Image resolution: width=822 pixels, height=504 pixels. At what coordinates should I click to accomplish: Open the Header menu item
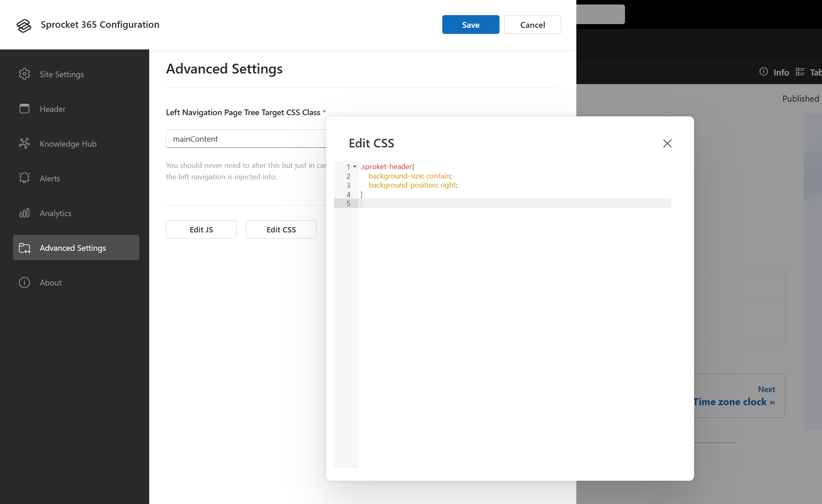pos(76,109)
